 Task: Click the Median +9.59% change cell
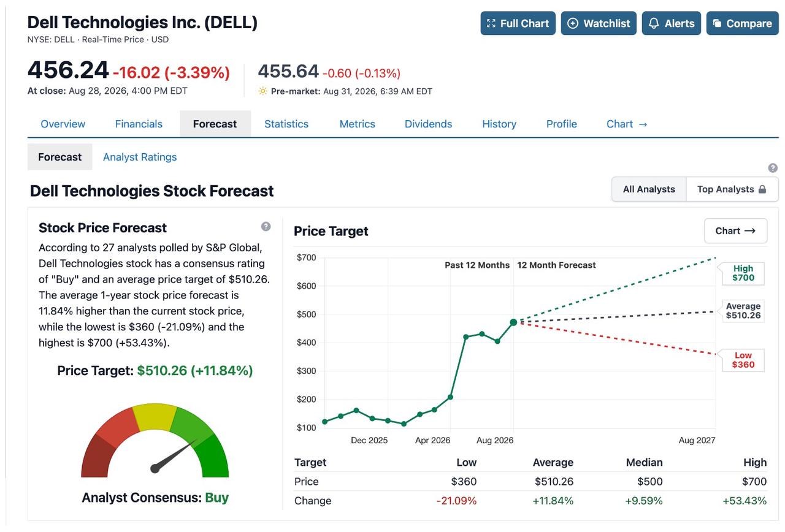(643, 501)
